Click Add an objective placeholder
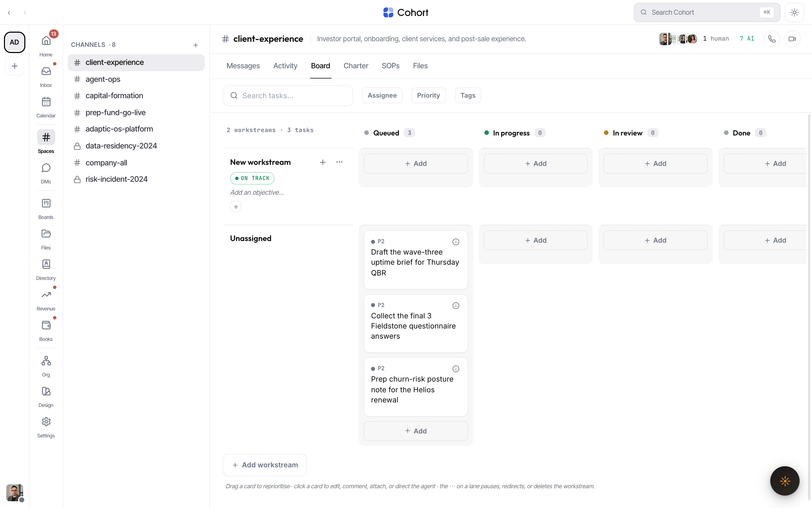Image resolution: width=812 pixels, height=508 pixels. (257, 192)
